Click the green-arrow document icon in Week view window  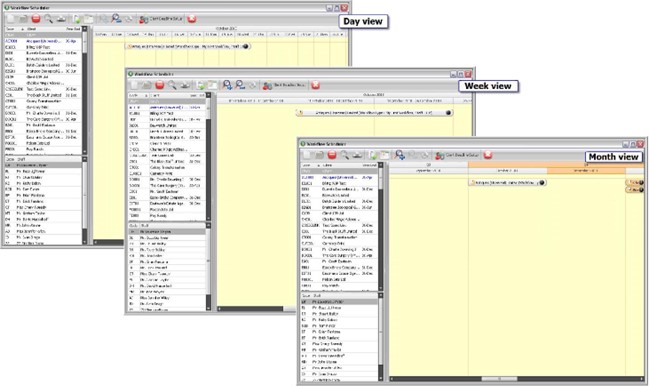tap(201, 85)
